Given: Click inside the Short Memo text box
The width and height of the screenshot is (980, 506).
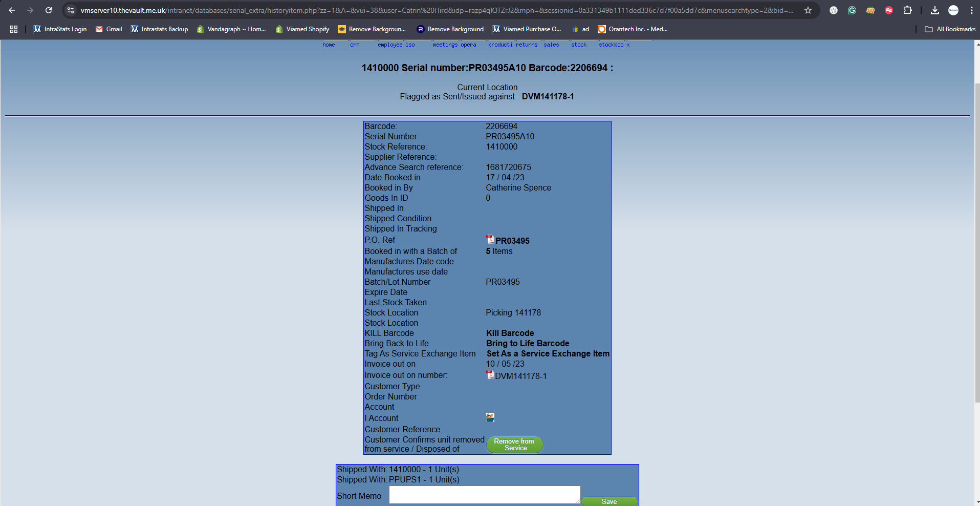Looking at the screenshot, I should pyautogui.click(x=484, y=495).
